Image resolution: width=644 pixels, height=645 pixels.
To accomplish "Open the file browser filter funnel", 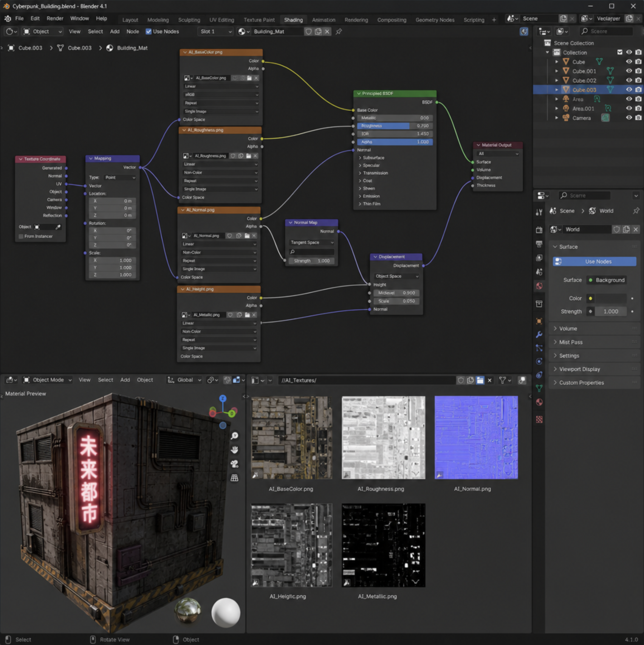I will coord(505,380).
